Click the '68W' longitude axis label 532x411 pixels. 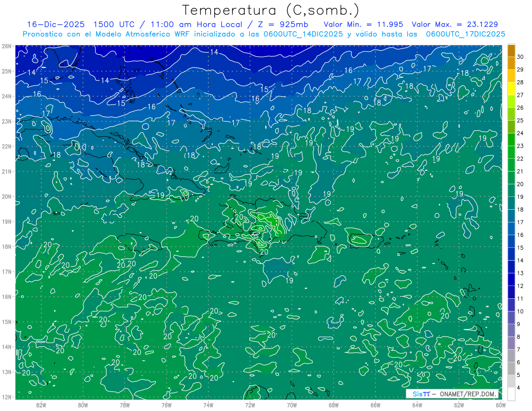[x=334, y=404]
